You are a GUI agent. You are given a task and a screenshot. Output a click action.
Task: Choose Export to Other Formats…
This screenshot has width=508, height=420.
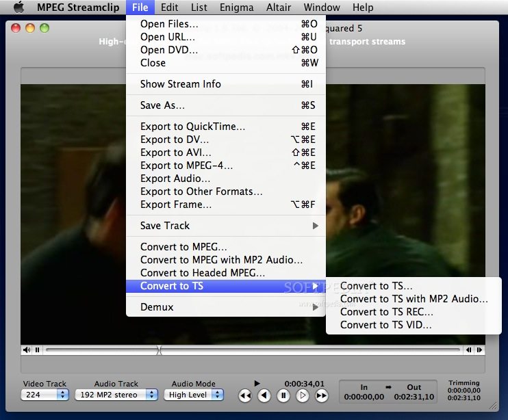click(226, 192)
